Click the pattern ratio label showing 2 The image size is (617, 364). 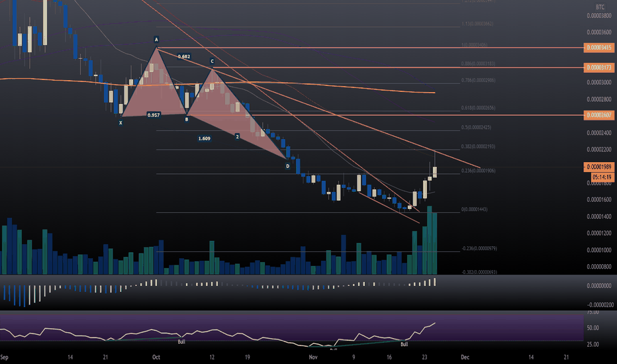tap(237, 136)
